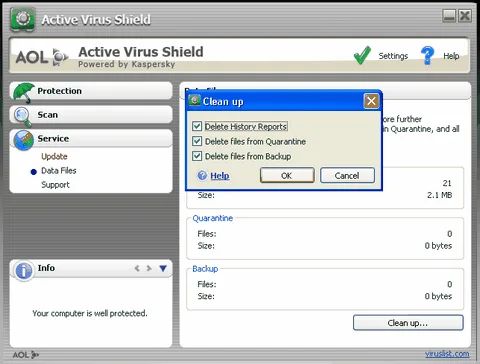
Task: Select Support under Service
Action: [x=55, y=185]
